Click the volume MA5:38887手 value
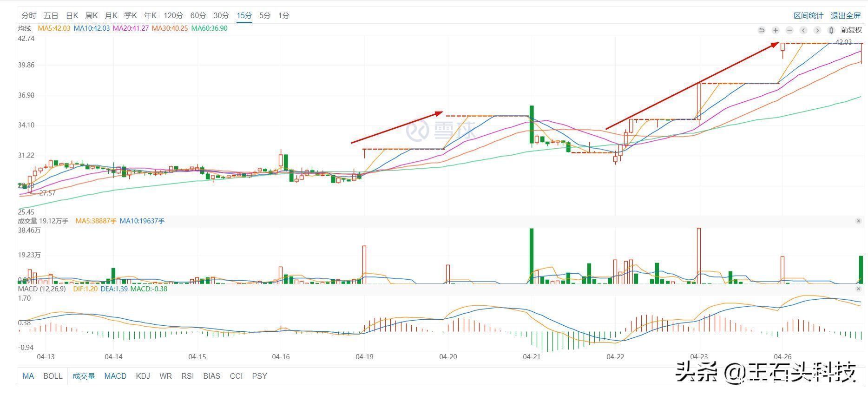The height and width of the screenshot is (395, 868). click(x=96, y=221)
